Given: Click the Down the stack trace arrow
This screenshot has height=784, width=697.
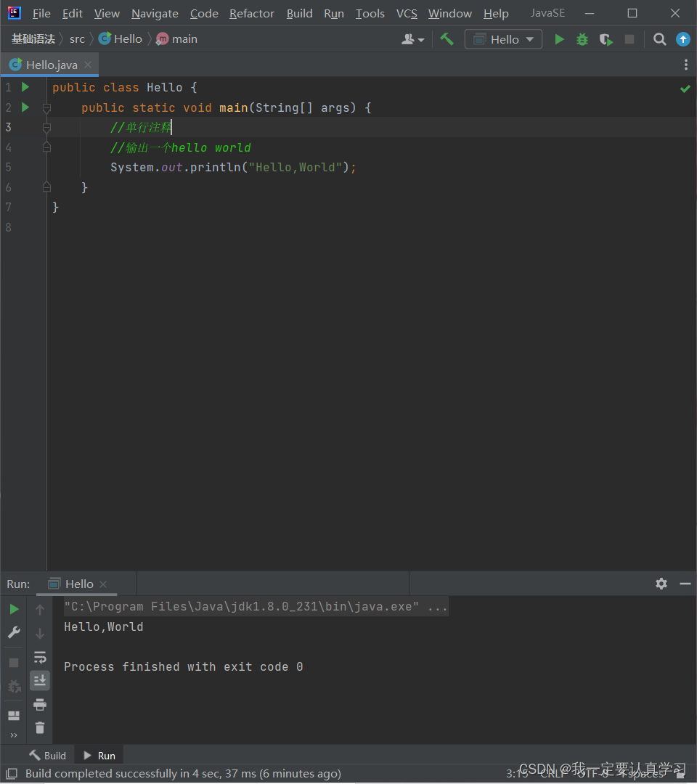Looking at the screenshot, I should pos(40,633).
